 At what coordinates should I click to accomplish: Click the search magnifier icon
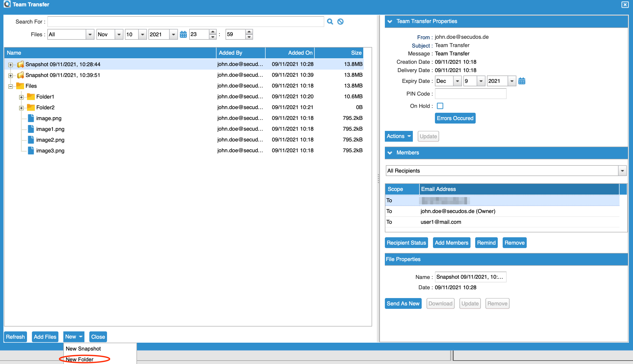pyautogui.click(x=330, y=22)
